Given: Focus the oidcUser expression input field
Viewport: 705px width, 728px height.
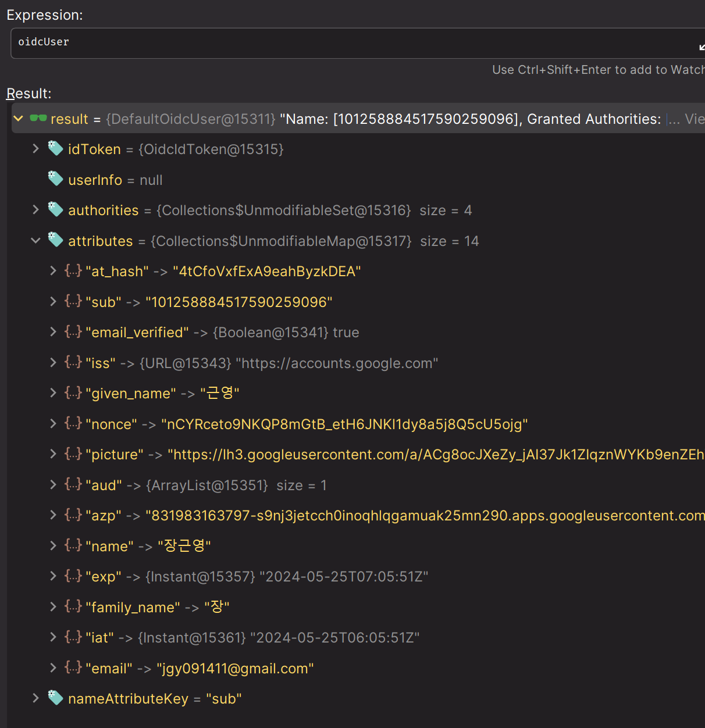Looking at the screenshot, I should (349, 42).
